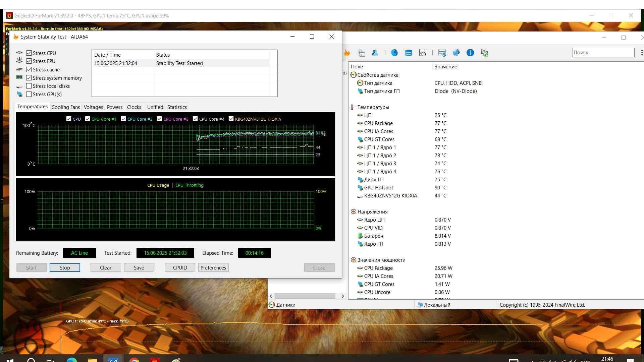Uncheck the Stress FPU checkbox

[x=29, y=61]
